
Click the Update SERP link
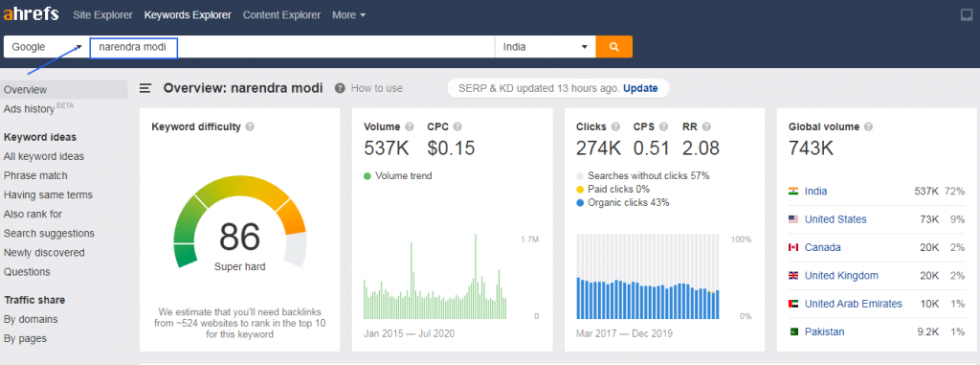pyautogui.click(x=640, y=88)
